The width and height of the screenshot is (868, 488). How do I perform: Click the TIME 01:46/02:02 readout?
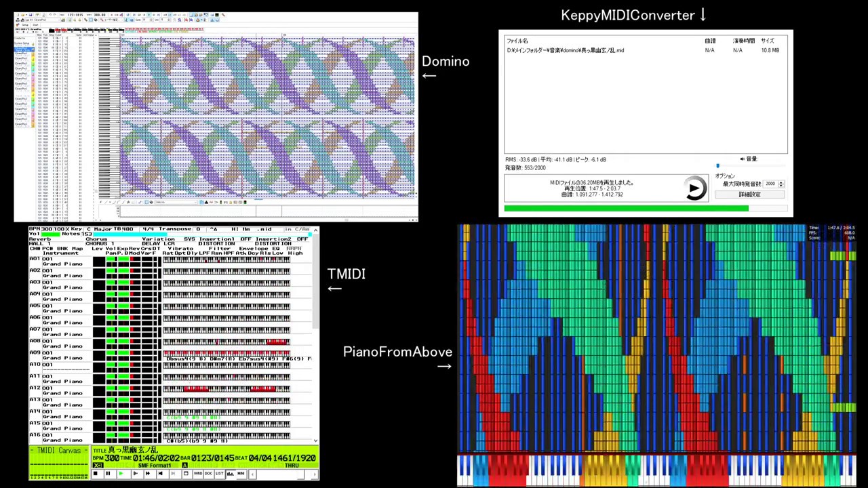(157, 459)
